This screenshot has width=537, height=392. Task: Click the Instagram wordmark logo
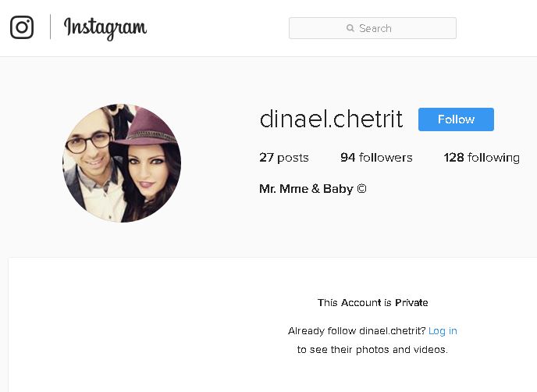[x=105, y=28]
